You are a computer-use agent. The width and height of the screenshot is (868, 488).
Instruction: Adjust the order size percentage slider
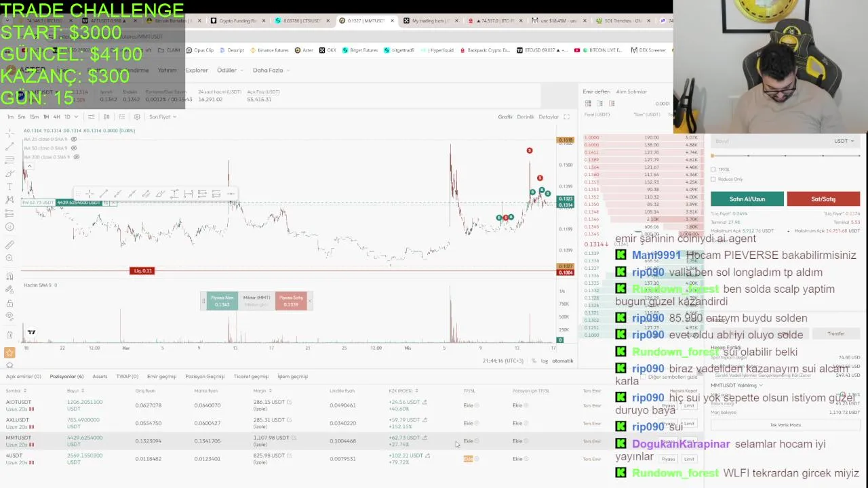click(x=785, y=156)
